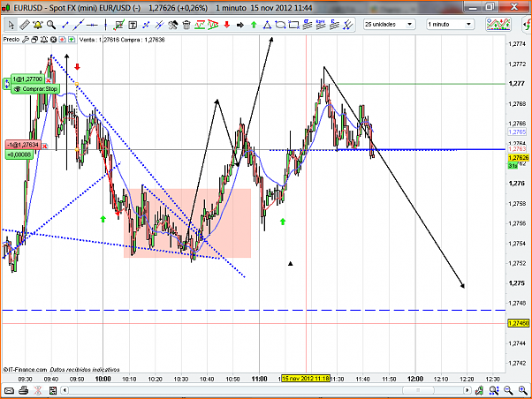Click the 1,27460 yellow price label
The height and width of the screenshot is (399, 532).
(518, 323)
